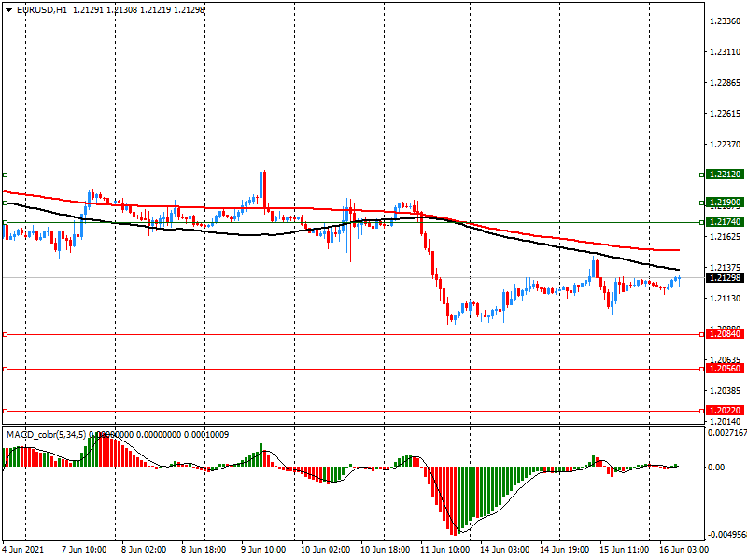Viewport: 747px width, 560px height.
Task: Click the 8 Jun 18:00 time axis label
Action: 204,550
